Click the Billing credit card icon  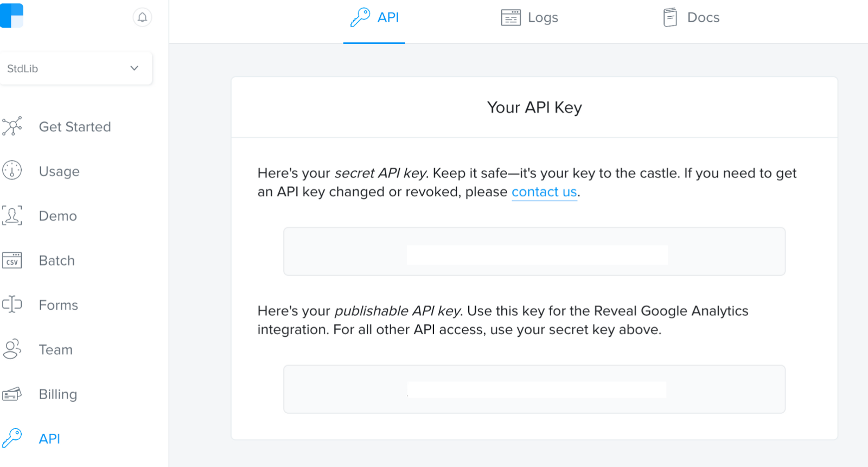[x=12, y=394]
